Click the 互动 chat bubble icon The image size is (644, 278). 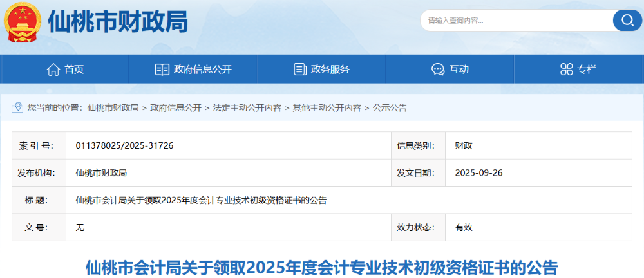pyautogui.click(x=438, y=69)
